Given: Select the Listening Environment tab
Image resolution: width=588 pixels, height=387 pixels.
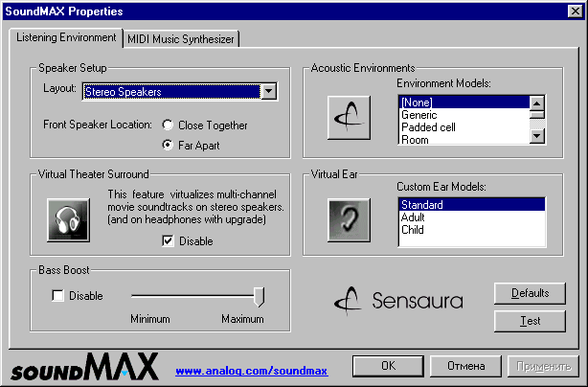Looking at the screenshot, I should (x=66, y=37).
